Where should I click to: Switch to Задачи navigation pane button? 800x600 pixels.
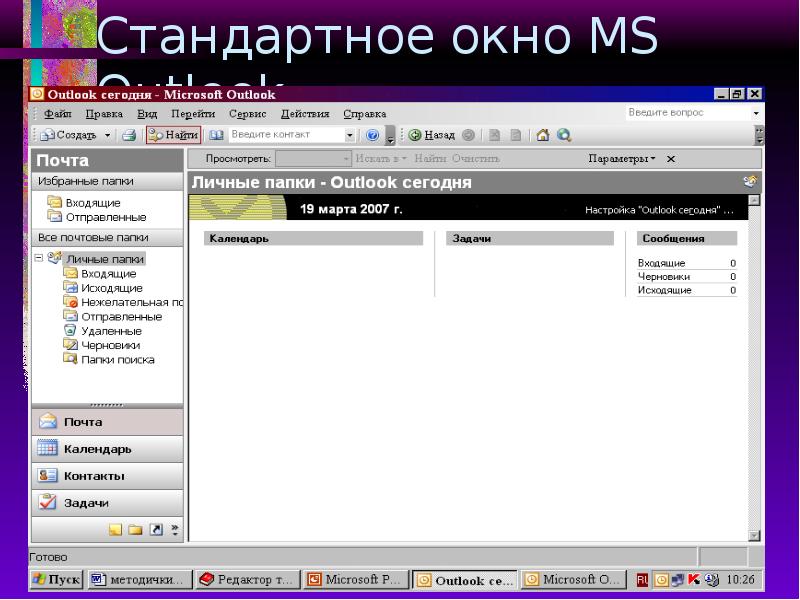[x=107, y=503]
